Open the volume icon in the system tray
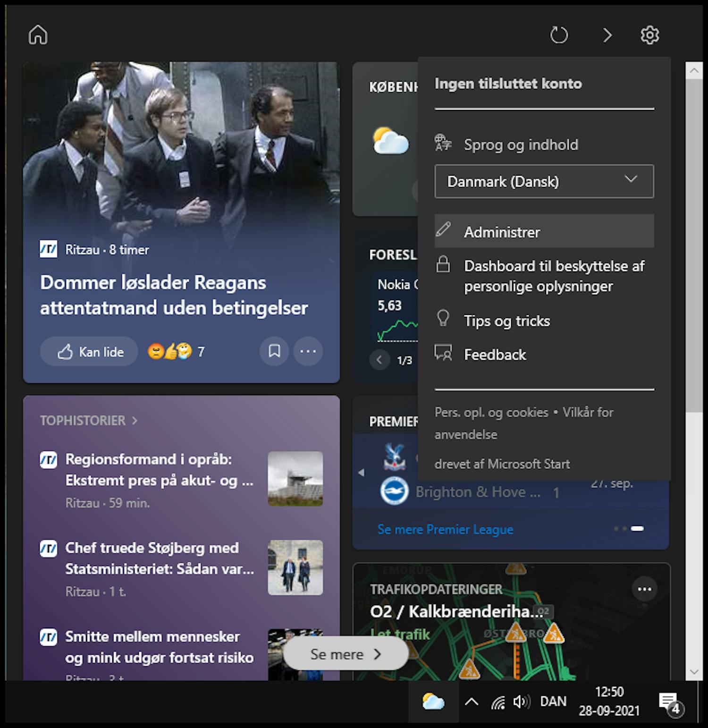This screenshot has height=728, width=708. click(x=521, y=702)
